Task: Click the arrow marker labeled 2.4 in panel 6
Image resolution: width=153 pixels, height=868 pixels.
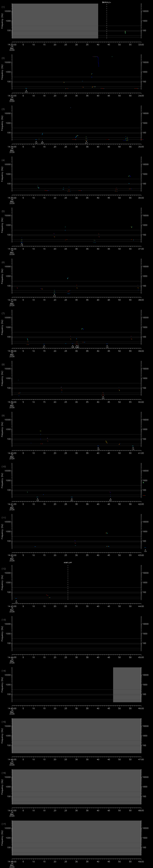Action: pos(54,295)
